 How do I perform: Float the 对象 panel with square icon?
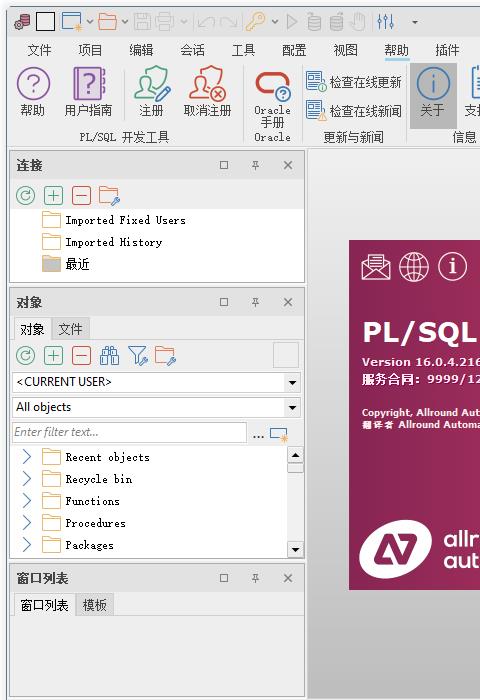point(224,302)
